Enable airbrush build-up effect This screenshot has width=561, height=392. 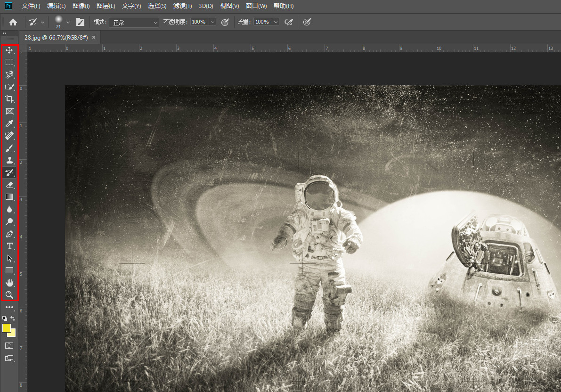[289, 22]
